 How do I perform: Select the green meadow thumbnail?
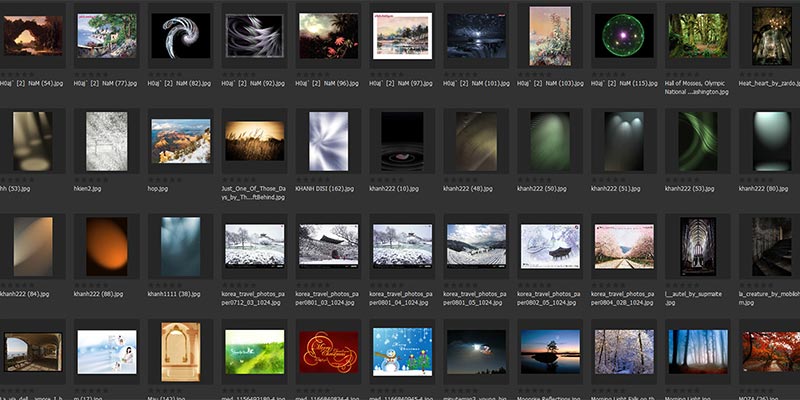[255, 352]
